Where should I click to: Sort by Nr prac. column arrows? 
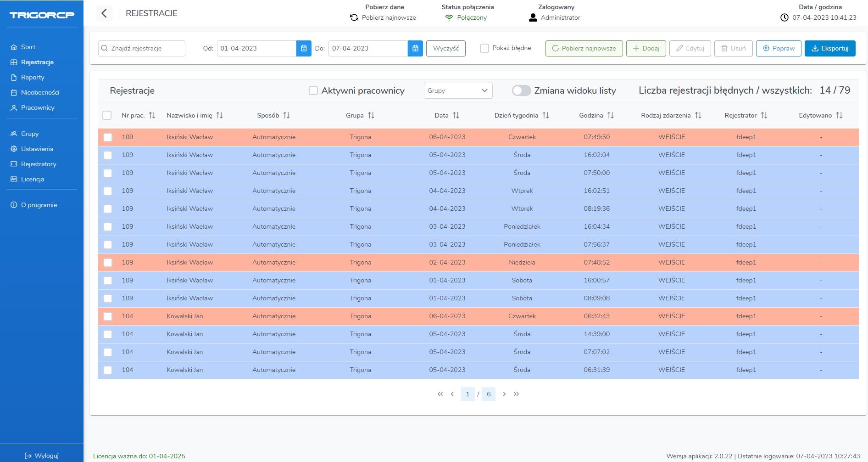[152, 115]
